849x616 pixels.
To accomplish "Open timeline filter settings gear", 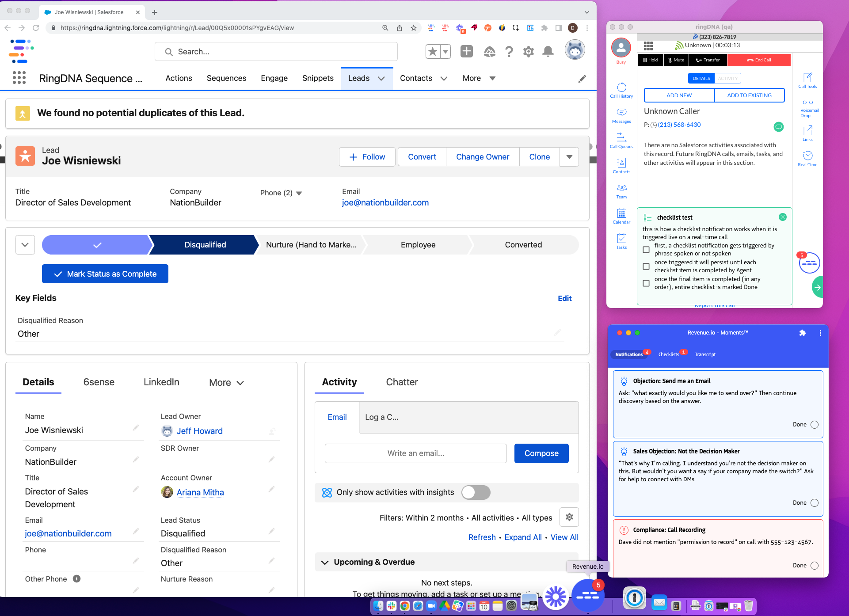I will point(569,517).
